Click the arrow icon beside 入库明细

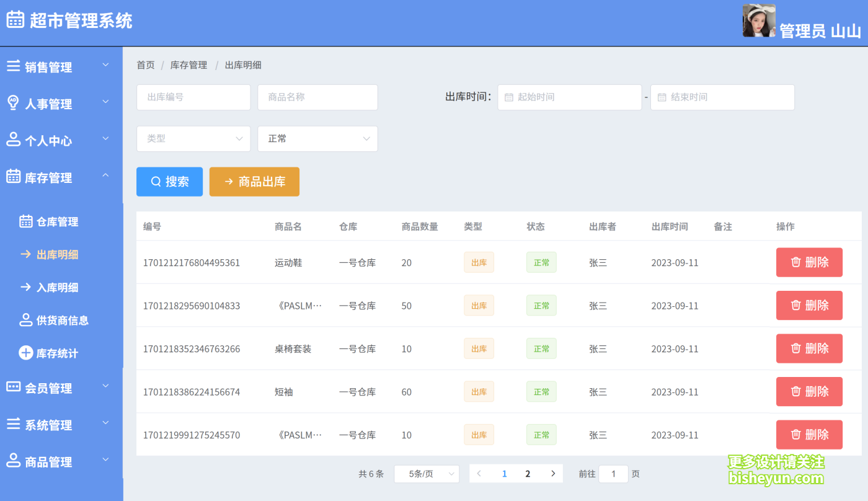(25, 286)
